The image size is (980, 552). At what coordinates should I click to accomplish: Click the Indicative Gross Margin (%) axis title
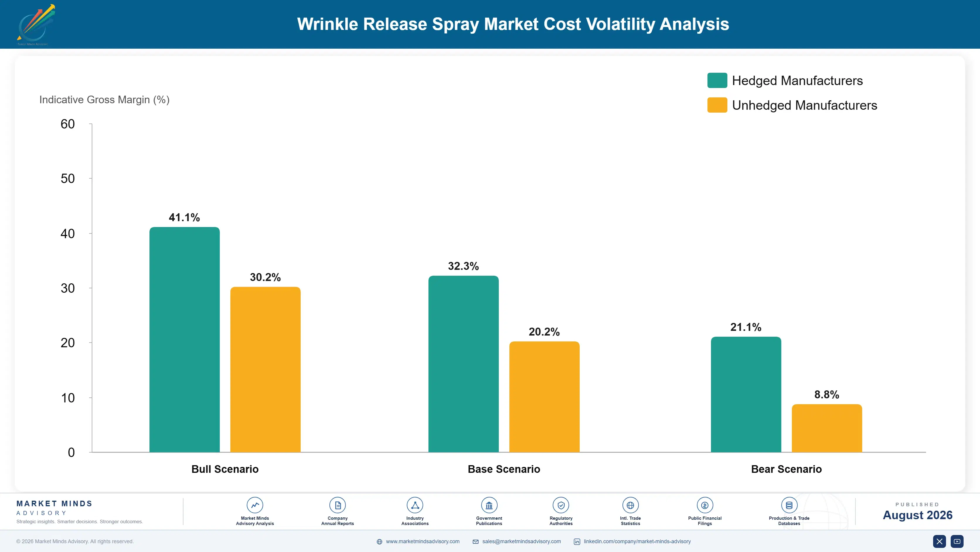pyautogui.click(x=104, y=100)
